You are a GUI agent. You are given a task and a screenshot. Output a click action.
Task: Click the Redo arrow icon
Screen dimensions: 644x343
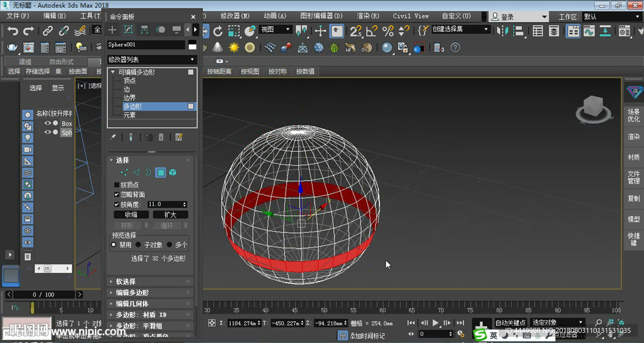tap(29, 31)
